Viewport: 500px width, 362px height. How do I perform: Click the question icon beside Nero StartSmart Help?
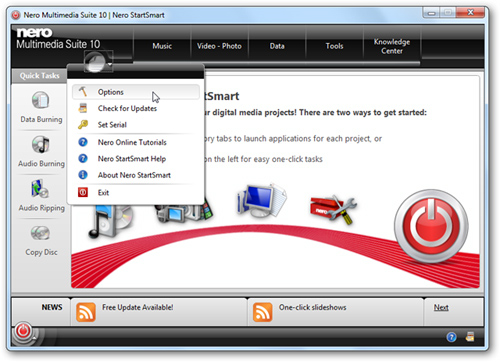[83, 158]
